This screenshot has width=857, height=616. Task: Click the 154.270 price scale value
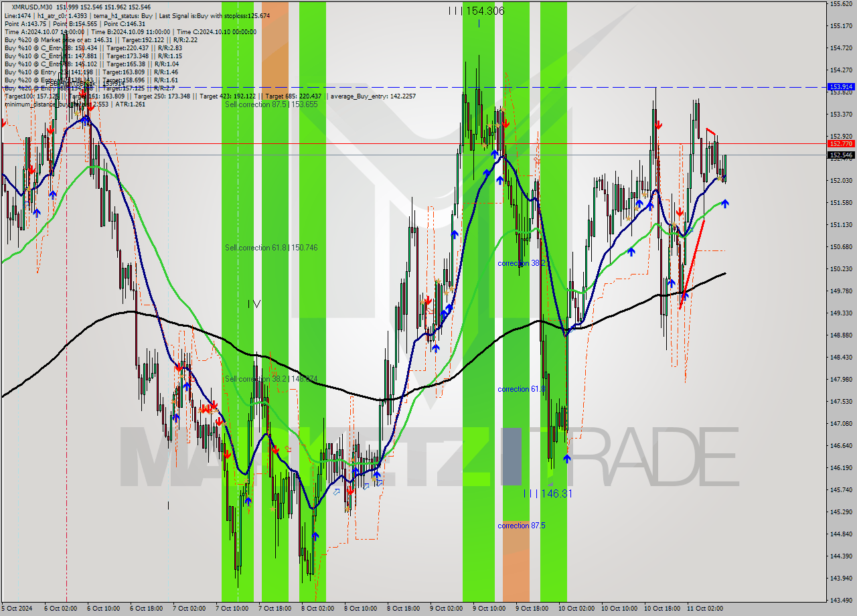[841, 70]
